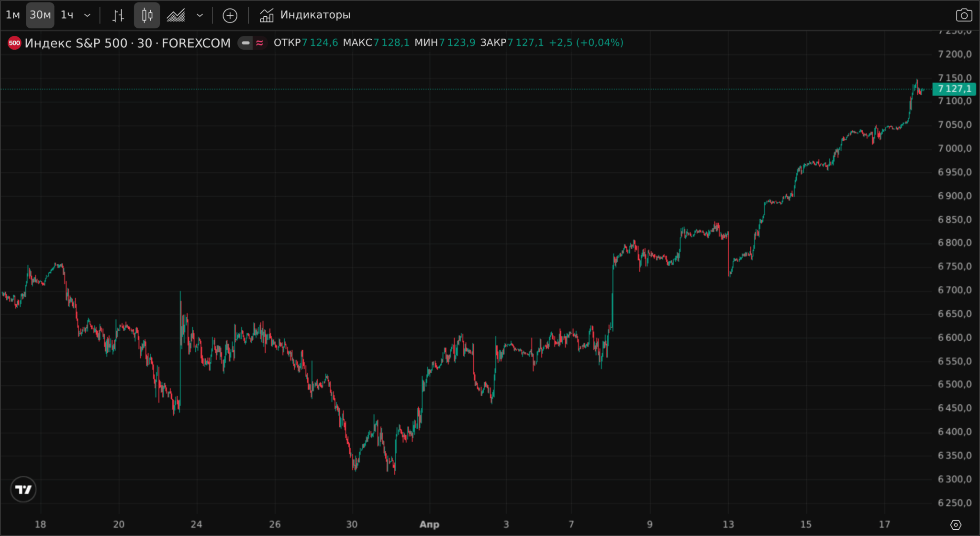Click the 17 date axis label

(884, 525)
